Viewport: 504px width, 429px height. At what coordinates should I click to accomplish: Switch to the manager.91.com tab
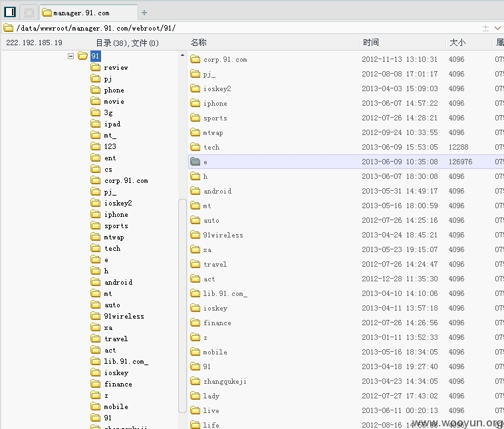pos(88,13)
